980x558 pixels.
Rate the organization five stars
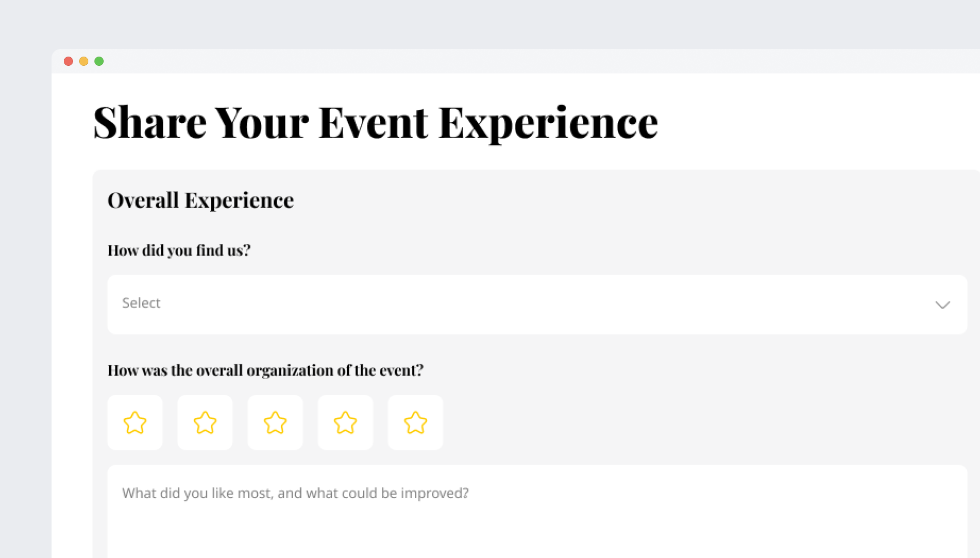click(x=415, y=422)
